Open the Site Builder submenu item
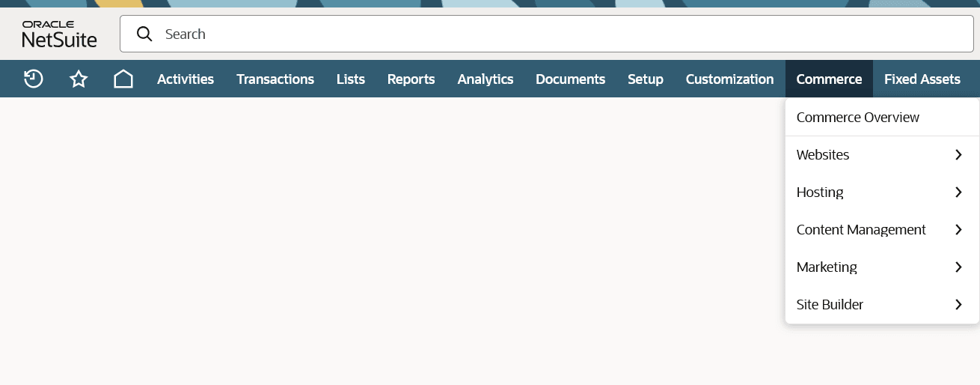Image resolution: width=980 pixels, height=385 pixels. (882, 305)
